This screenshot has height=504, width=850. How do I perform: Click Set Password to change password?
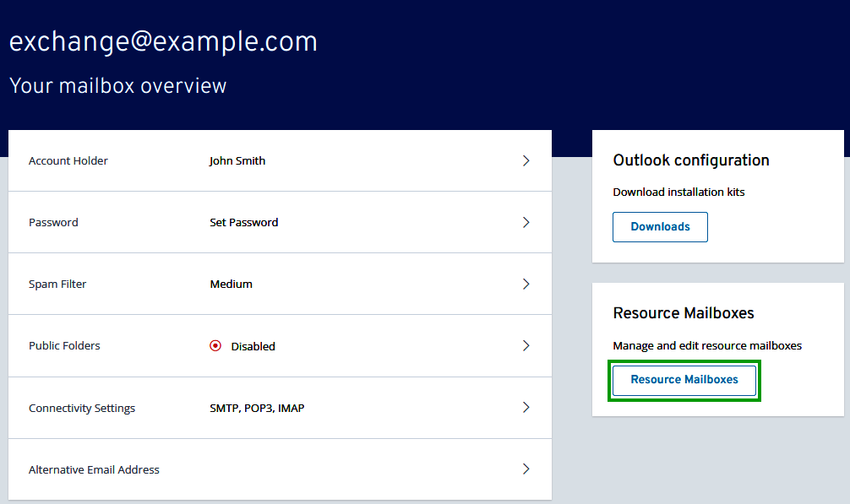click(243, 222)
